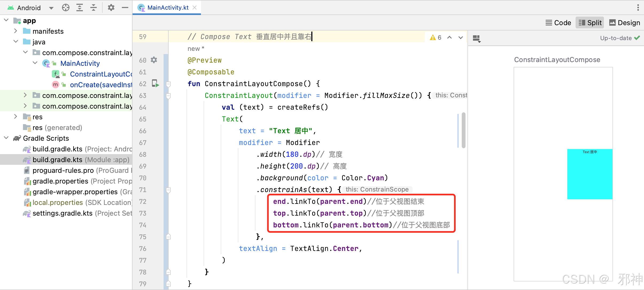Screen dimensions: 644x290
Task: Click line number 72 in gutter
Action: [x=143, y=201]
